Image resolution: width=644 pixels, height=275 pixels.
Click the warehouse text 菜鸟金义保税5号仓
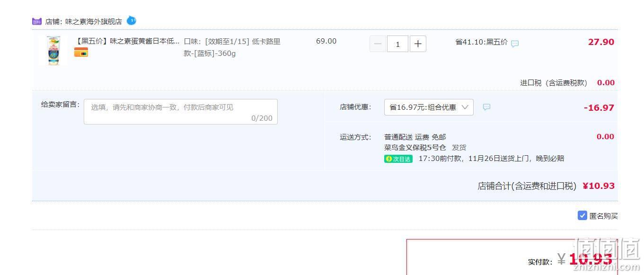coord(415,148)
